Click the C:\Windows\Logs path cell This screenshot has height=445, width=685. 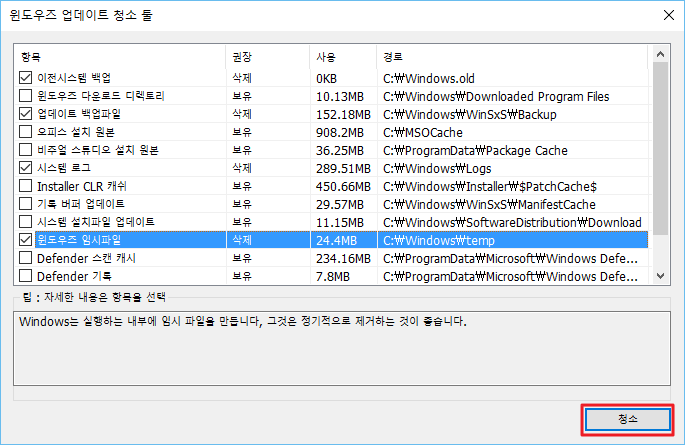pyautogui.click(x=437, y=168)
